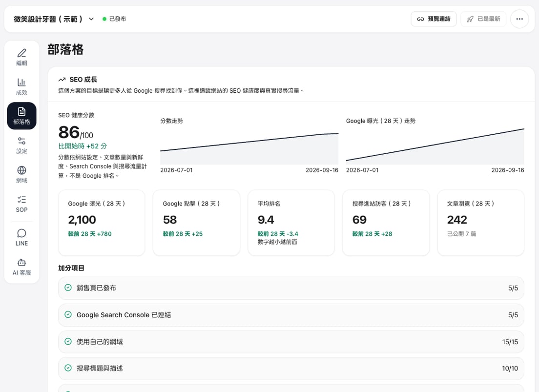Click the 242 article views value
Screen dimensions: 539x392
pyautogui.click(x=457, y=220)
